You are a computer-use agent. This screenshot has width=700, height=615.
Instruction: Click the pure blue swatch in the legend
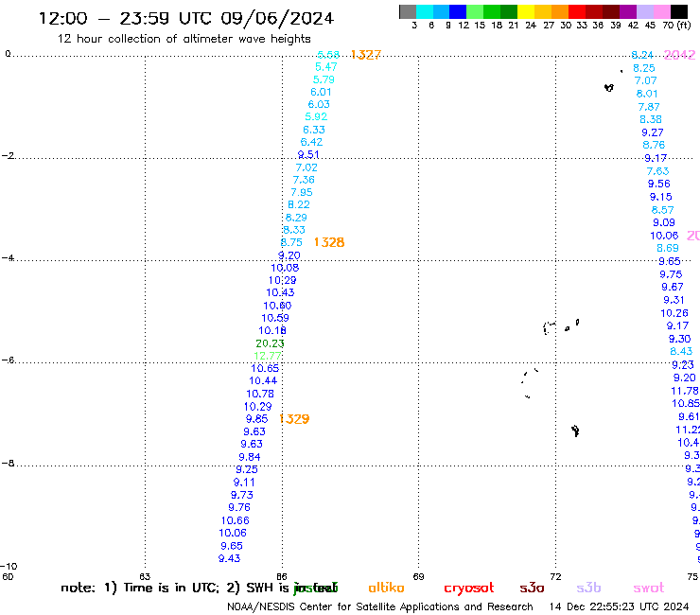[459, 11]
